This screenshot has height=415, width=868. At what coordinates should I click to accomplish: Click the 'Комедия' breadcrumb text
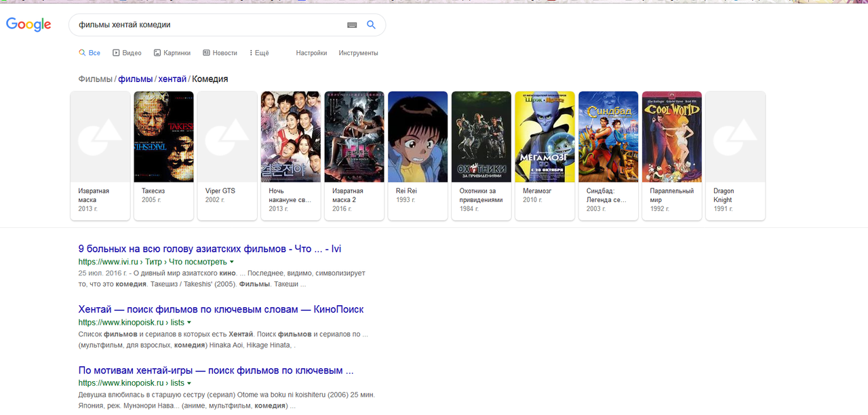click(210, 79)
